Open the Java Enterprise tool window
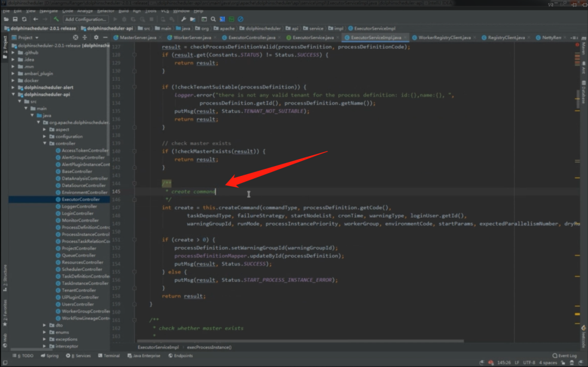The height and width of the screenshot is (367, 588). click(x=144, y=356)
